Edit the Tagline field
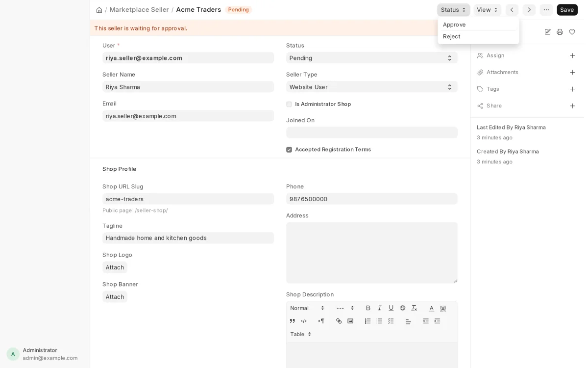 point(188,238)
